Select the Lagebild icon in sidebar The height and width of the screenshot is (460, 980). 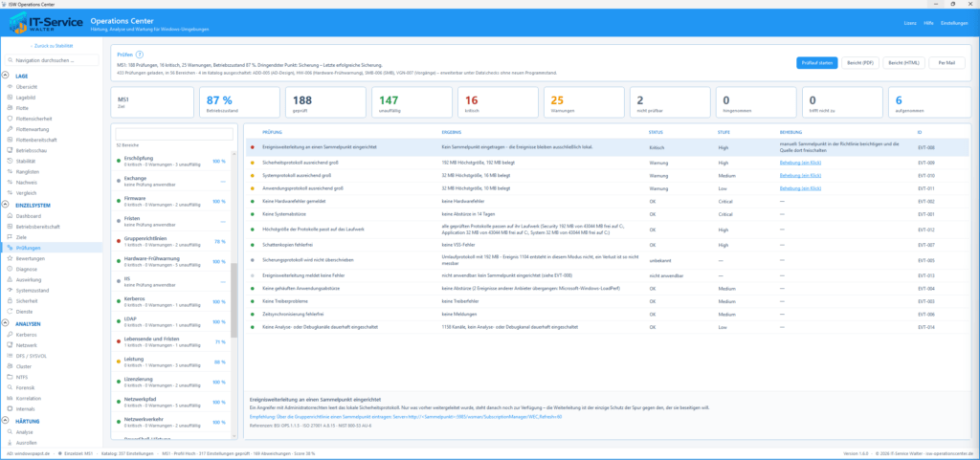tap(10, 98)
